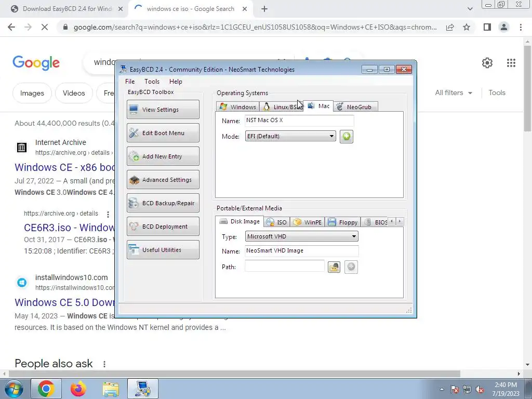This screenshot has height=399, width=532.
Task: Open the CE6R3.iso result link
Action: pos(69,228)
